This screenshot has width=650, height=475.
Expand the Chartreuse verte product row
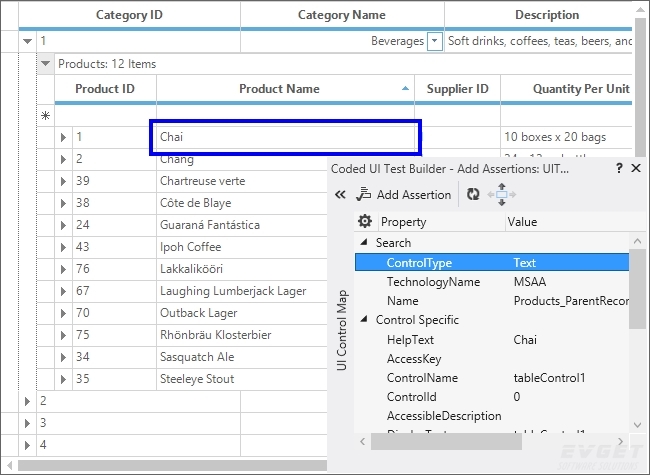(63, 181)
